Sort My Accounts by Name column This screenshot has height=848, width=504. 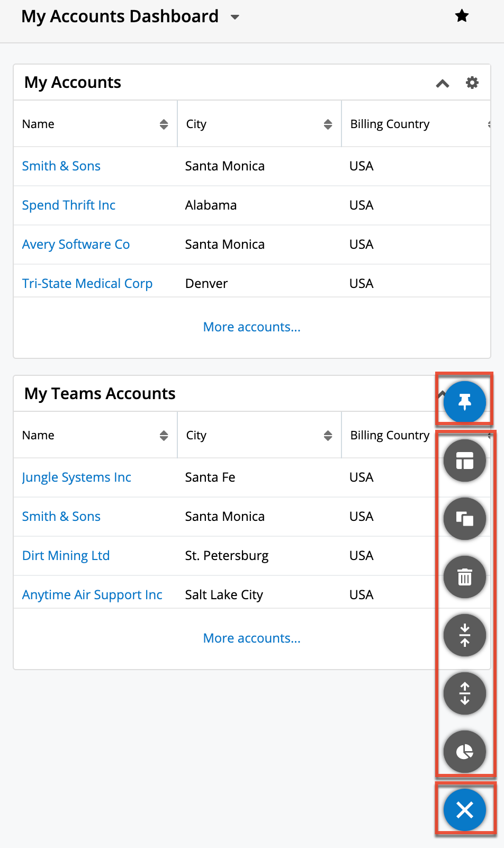click(x=164, y=124)
